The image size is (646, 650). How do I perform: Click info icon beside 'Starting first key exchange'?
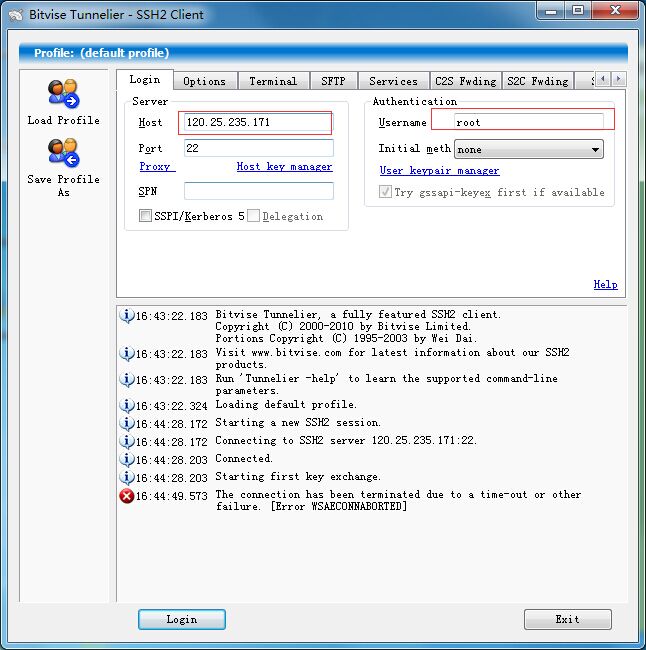point(126,477)
